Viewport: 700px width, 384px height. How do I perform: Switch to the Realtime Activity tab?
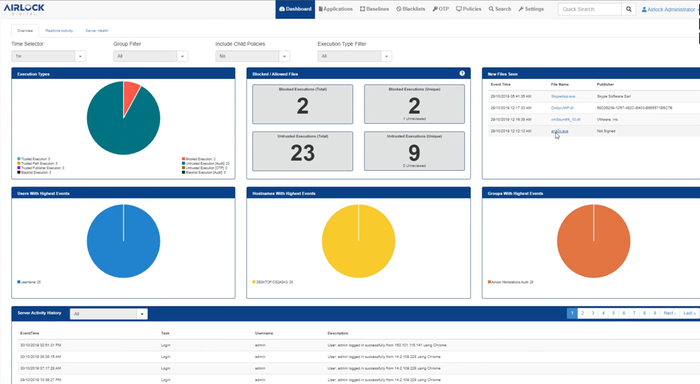pos(59,31)
